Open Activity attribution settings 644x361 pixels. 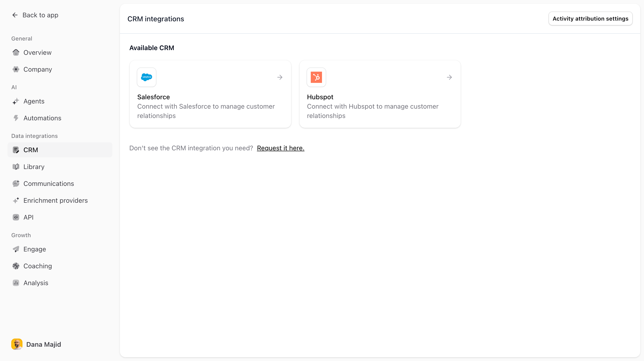pyautogui.click(x=590, y=18)
